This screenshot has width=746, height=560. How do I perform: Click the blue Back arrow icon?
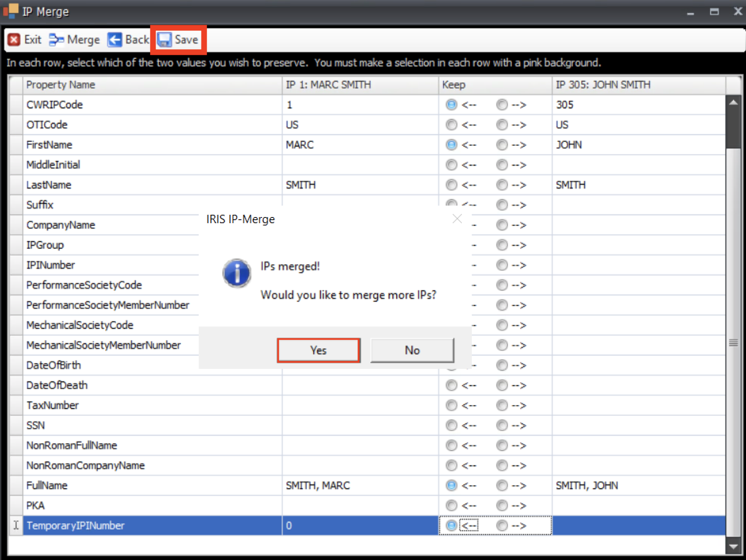click(x=114, y=40)
